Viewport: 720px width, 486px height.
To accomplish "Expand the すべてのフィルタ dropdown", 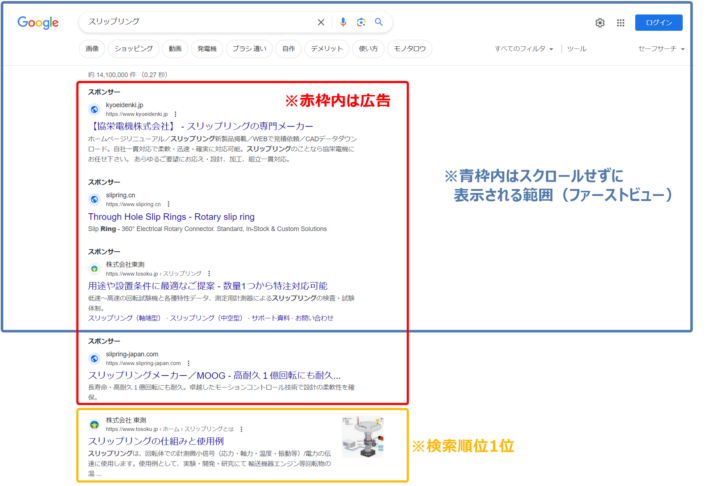I will (524, 49).
